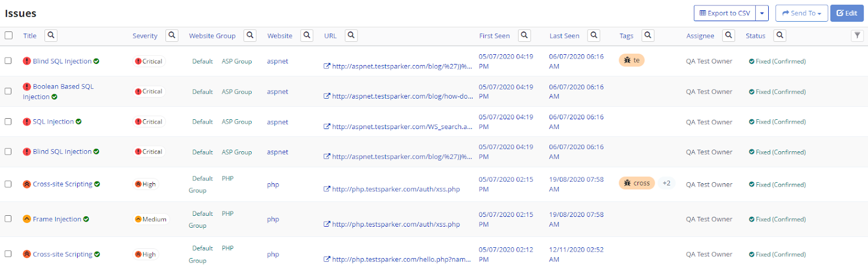This screenshot has height=270, width=868.
Task: Open Boolean Based SQL Injection issue
Action: (58, 92)
